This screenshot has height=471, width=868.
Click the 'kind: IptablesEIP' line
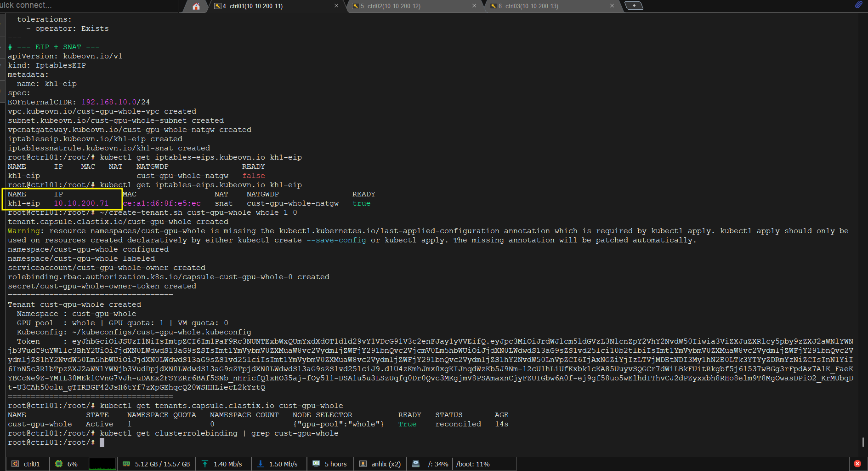pos(47,65)
